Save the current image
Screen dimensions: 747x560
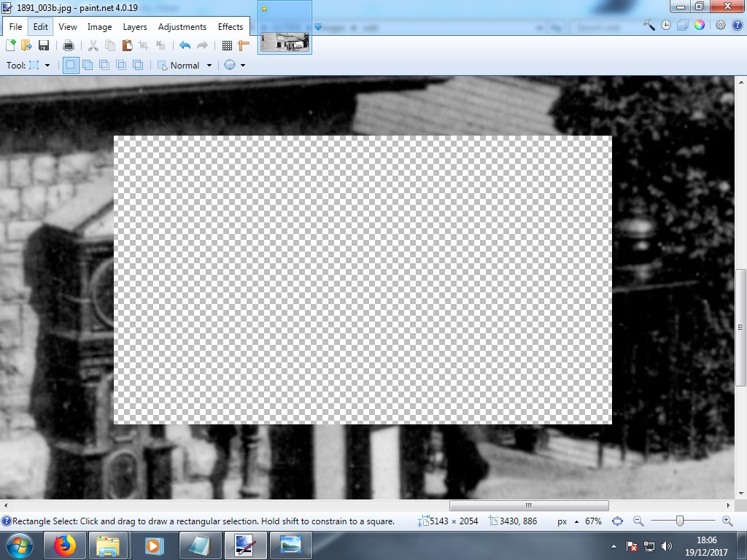[x=43, y=44]
